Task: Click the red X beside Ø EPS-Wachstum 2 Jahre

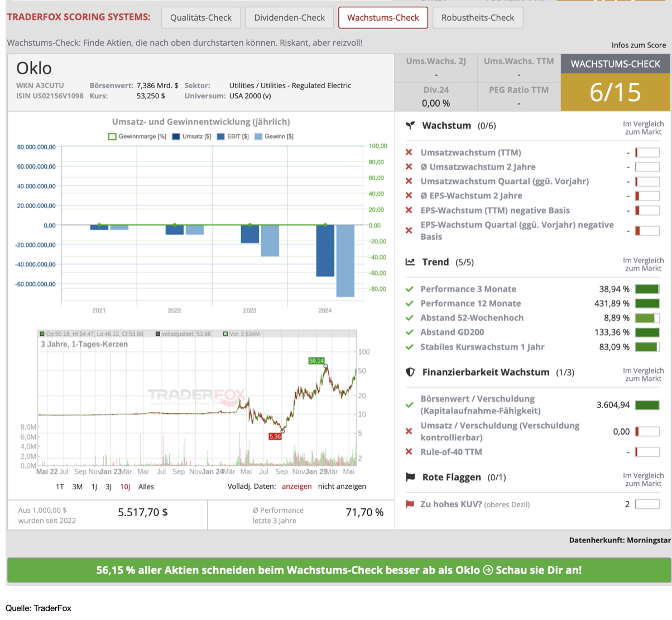Action: click(409, 196)
